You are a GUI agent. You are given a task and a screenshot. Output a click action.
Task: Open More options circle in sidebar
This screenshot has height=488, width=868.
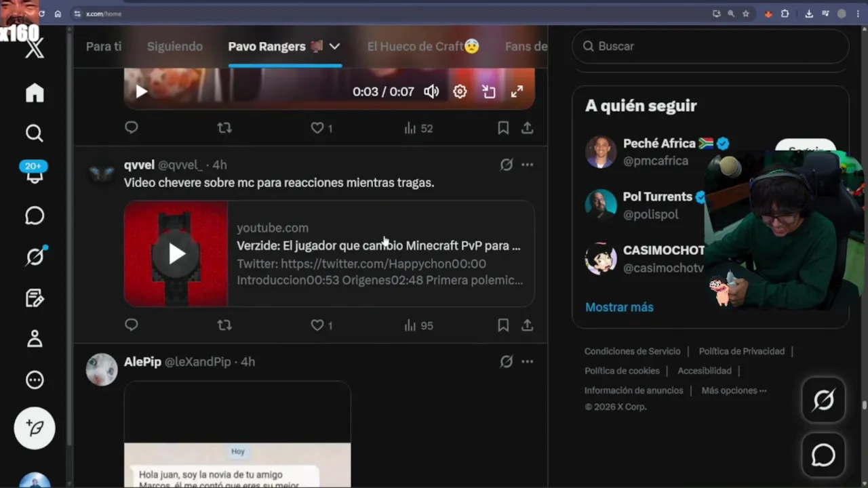pyautogui.click(x=35, y=380)
